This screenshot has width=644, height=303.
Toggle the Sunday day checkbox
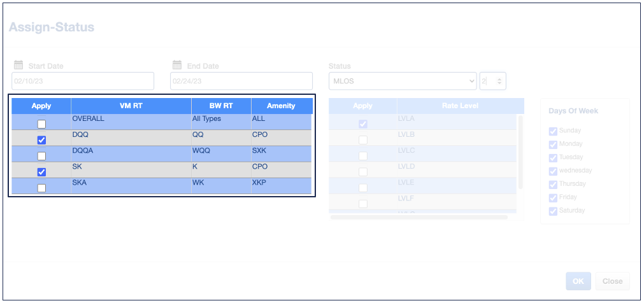click(x=553, y=131)
